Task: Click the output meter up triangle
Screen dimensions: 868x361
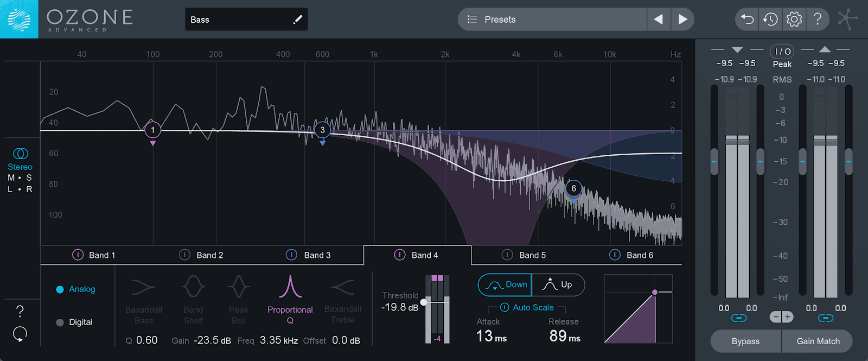Action: [825, 49]
